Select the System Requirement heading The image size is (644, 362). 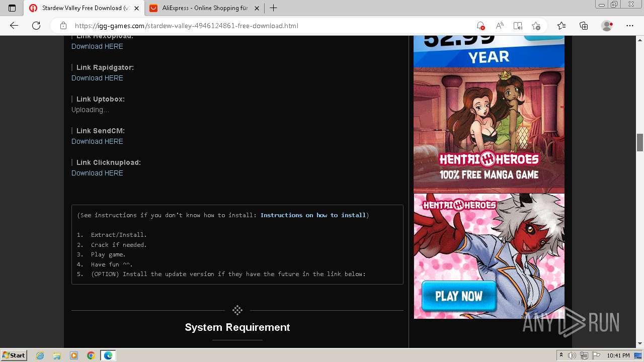(237, 327)
